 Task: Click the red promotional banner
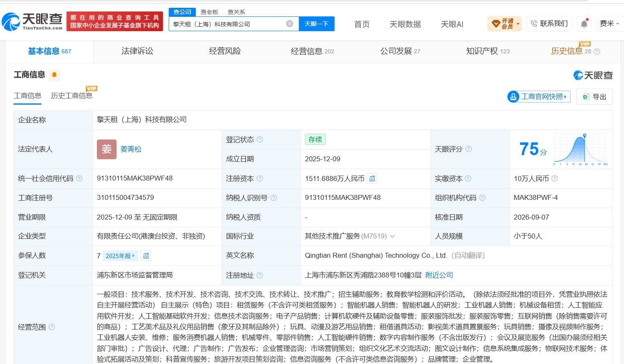(x=115, y=21)
